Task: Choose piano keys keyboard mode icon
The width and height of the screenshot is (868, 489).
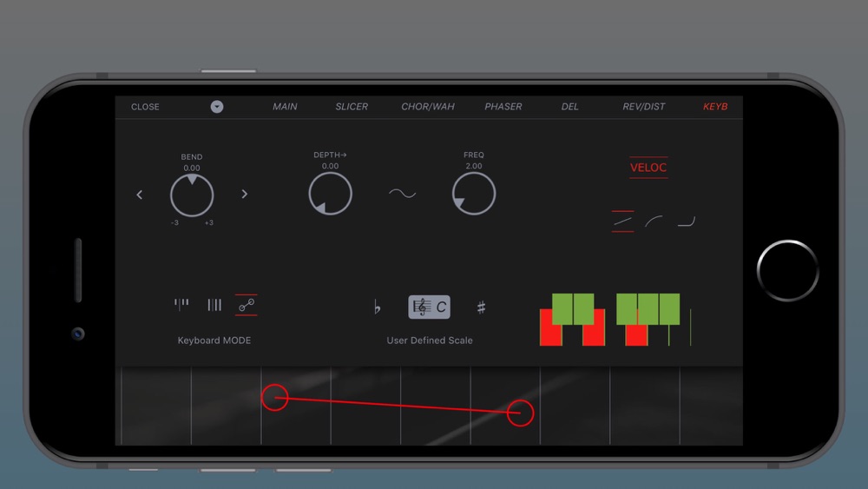Action: click(x=181, y=305)
